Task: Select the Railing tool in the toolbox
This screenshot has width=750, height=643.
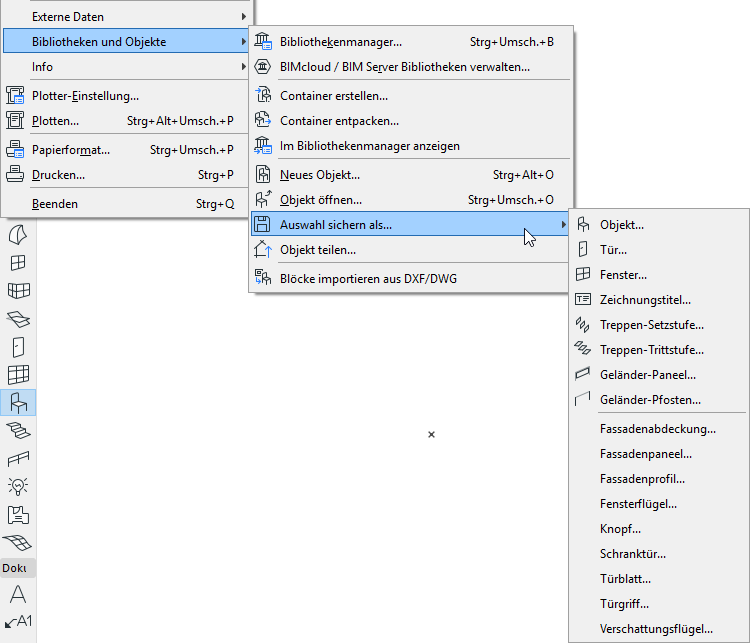Action: pos(19,458)
